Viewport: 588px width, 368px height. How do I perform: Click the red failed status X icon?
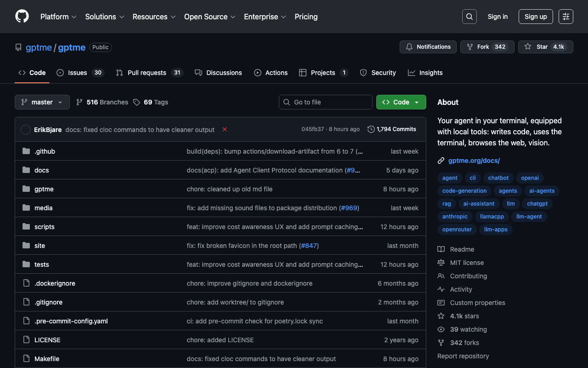point(225,130)
